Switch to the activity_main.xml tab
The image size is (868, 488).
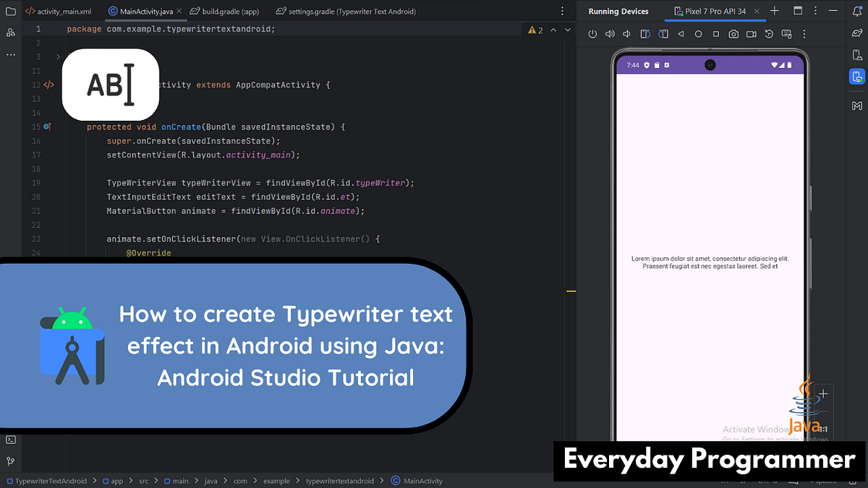(65, 11)
